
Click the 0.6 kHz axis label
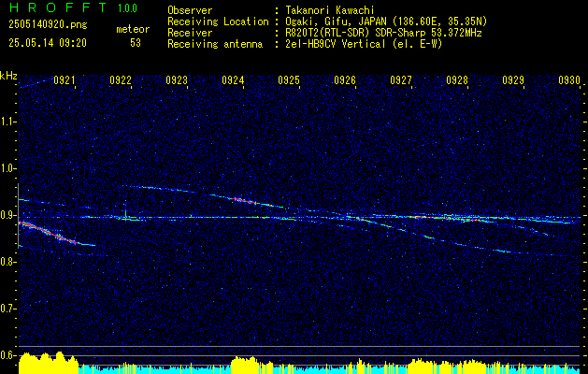coord(7,355)
